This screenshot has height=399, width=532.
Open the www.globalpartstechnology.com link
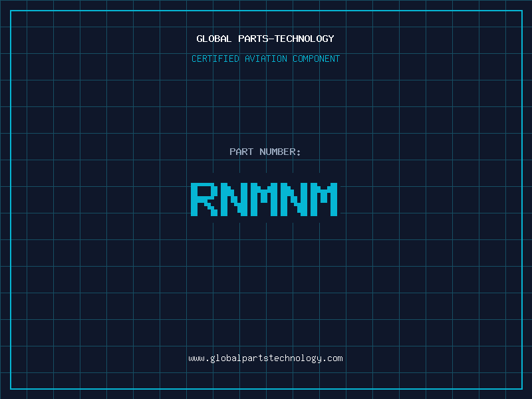265,358
